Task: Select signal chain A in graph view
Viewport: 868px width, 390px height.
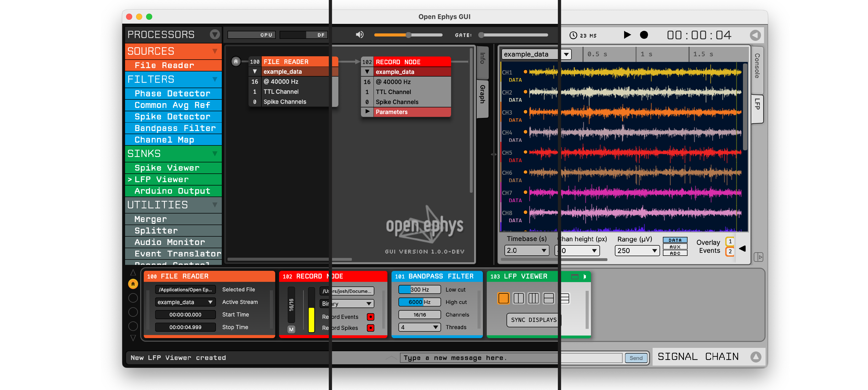Action: point(236,61)
